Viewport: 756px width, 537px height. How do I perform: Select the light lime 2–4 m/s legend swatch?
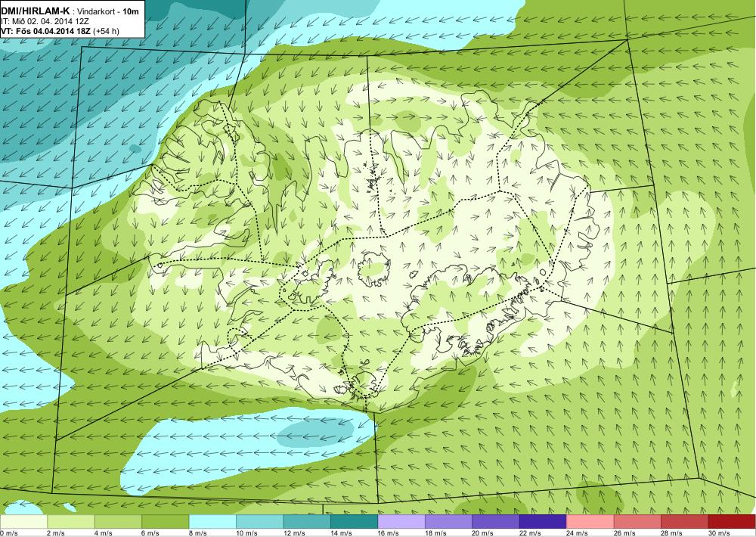pyautogui.click(x=71, y=522)
